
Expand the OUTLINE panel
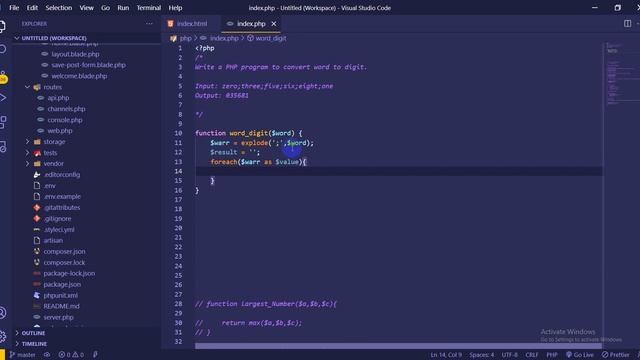click(x=33, y=333)
